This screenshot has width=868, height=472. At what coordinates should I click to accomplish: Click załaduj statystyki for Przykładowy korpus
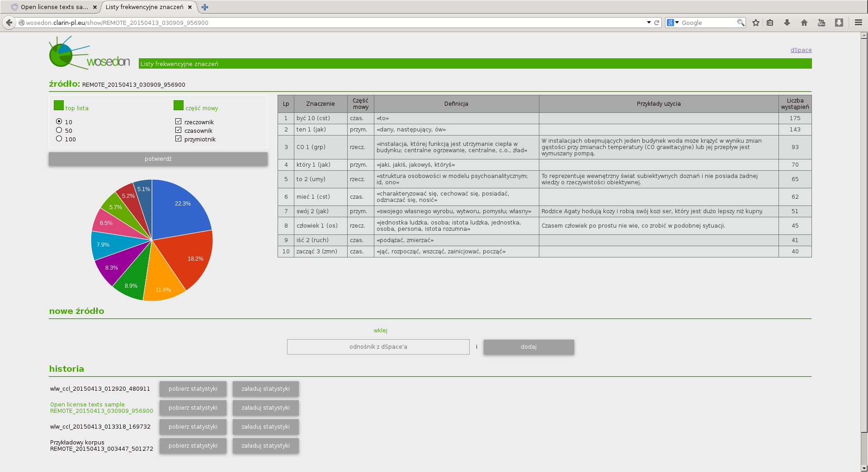266,446
